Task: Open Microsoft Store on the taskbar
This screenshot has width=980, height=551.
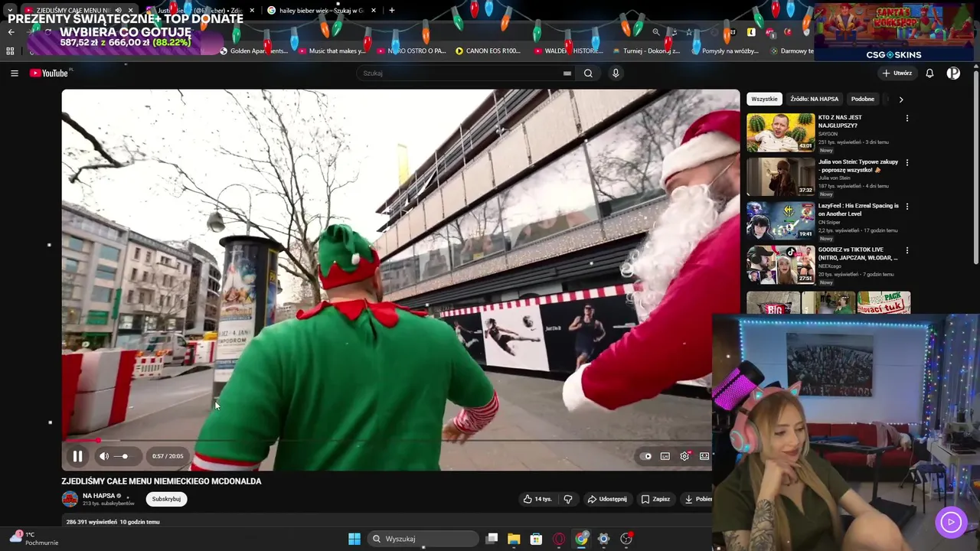Action: tap(536, 539)
